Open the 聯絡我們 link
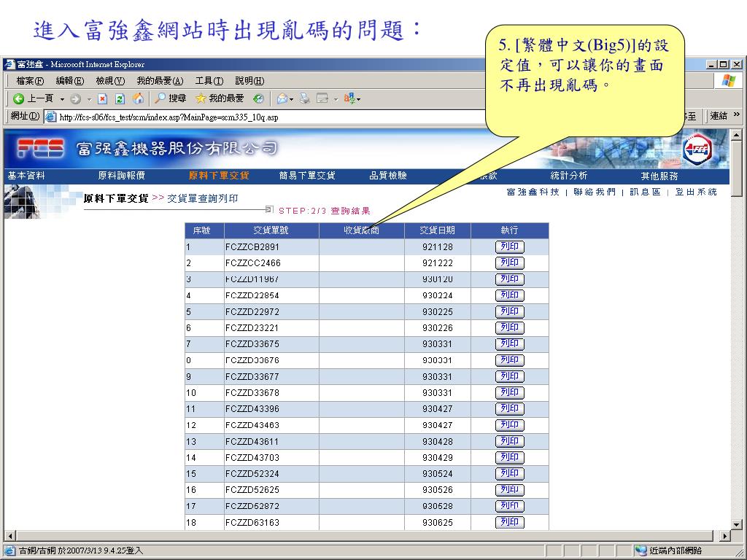 point(595,192)
